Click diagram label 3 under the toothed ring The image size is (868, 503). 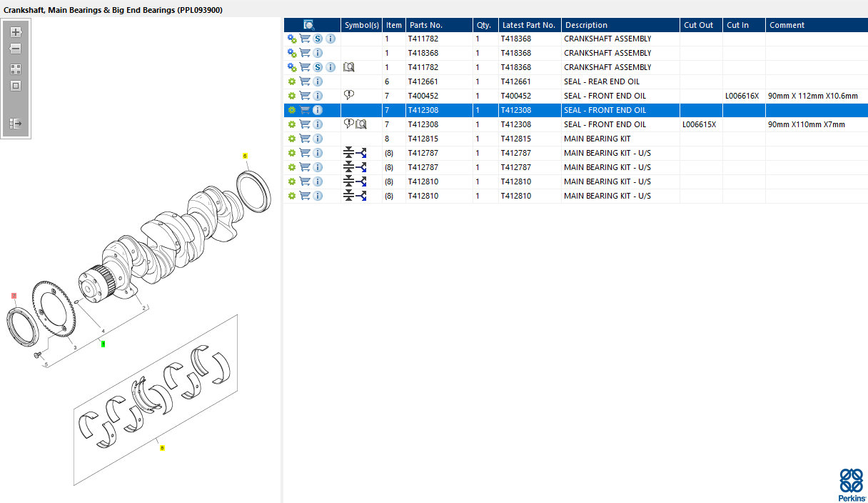[x=74, y=348]
